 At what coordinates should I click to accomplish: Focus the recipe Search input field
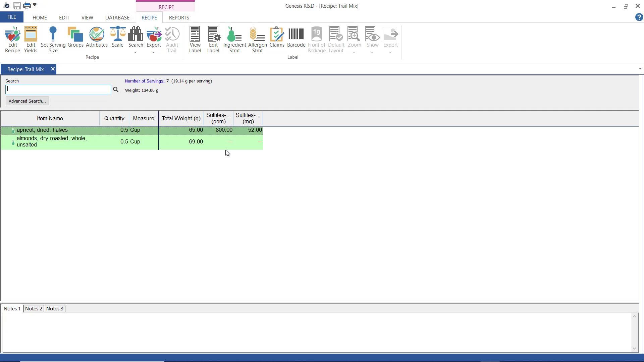pyautogui.click(x=58, y=89)
